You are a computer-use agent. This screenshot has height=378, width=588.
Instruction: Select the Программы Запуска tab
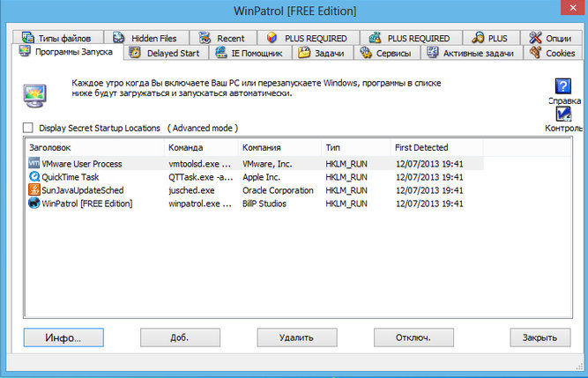point(68,52)
